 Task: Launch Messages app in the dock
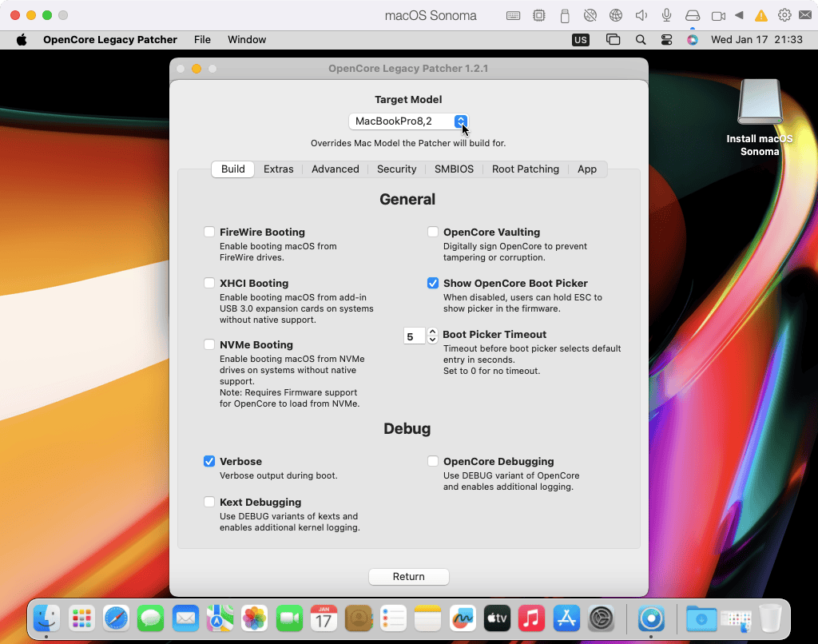click(150, 618)
